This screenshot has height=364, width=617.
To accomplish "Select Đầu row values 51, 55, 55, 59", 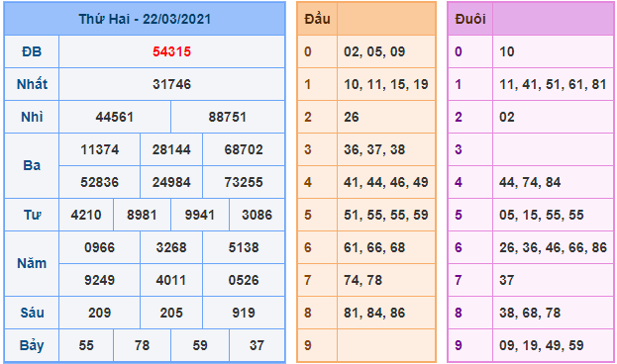I will coord(386,215).
